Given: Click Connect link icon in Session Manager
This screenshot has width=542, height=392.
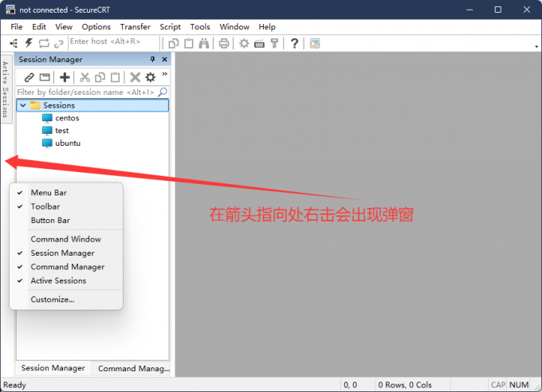Looking at the screenshot, I should tap(29, 77).
